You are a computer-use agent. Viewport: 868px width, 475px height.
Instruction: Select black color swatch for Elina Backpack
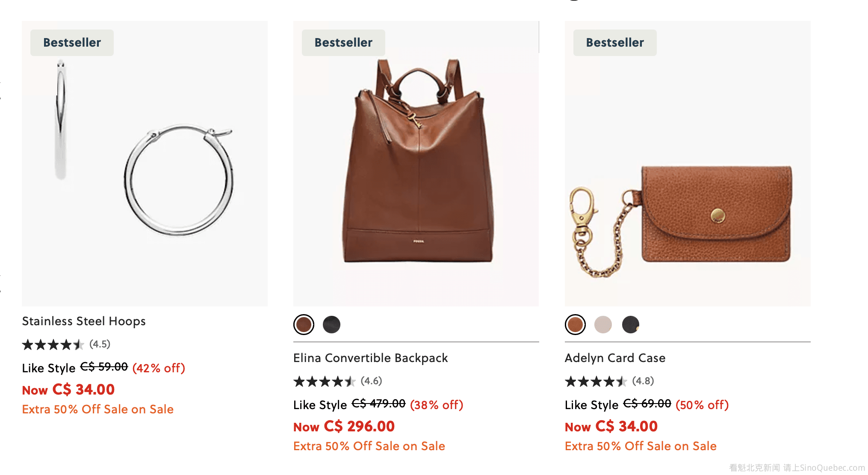tap(331, 324)
